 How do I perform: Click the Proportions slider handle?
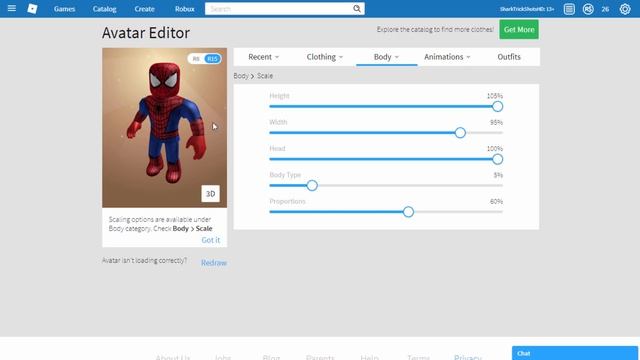408,212
